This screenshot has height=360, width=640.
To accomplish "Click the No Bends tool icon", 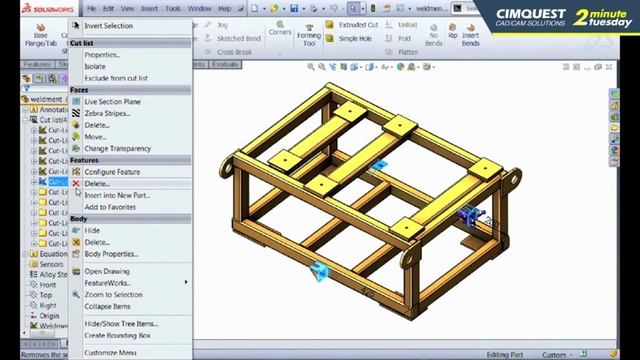I will 433,35.
